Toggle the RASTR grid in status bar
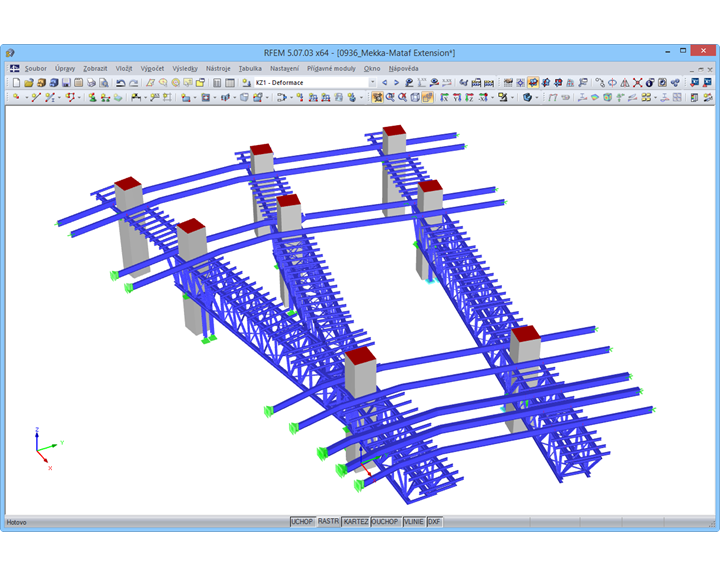The width and height of the screenshot is (720, 576). click(328, 521)
